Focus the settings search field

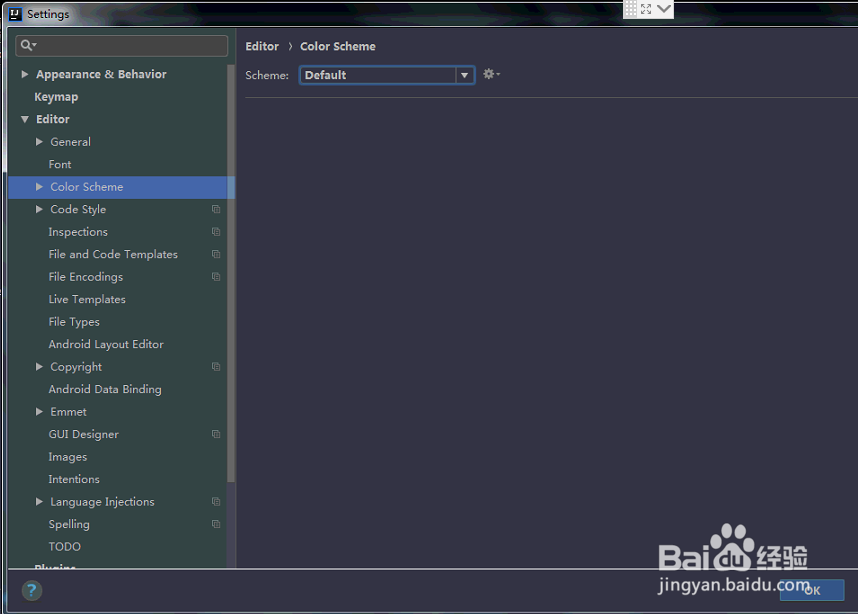[x=121, y=46]
